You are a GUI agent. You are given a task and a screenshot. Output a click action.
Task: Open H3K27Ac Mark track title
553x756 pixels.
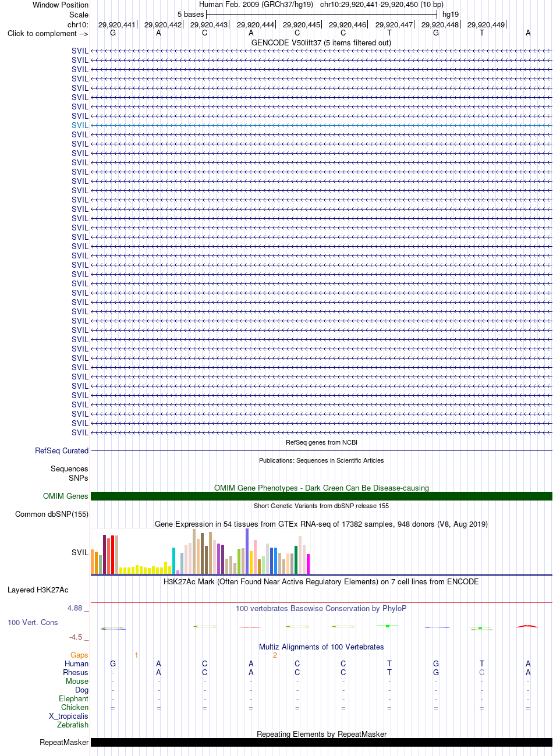[x=321, y=581]
